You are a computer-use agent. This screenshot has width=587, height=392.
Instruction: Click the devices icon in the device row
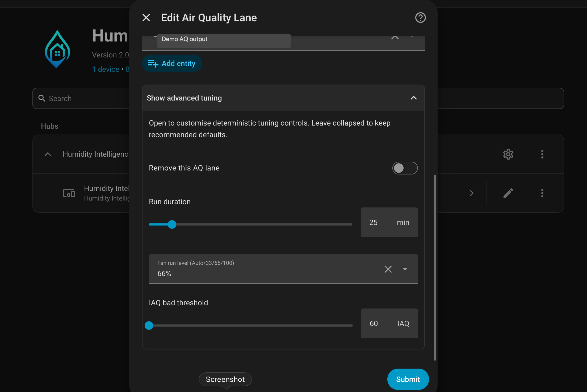(69, 193)
